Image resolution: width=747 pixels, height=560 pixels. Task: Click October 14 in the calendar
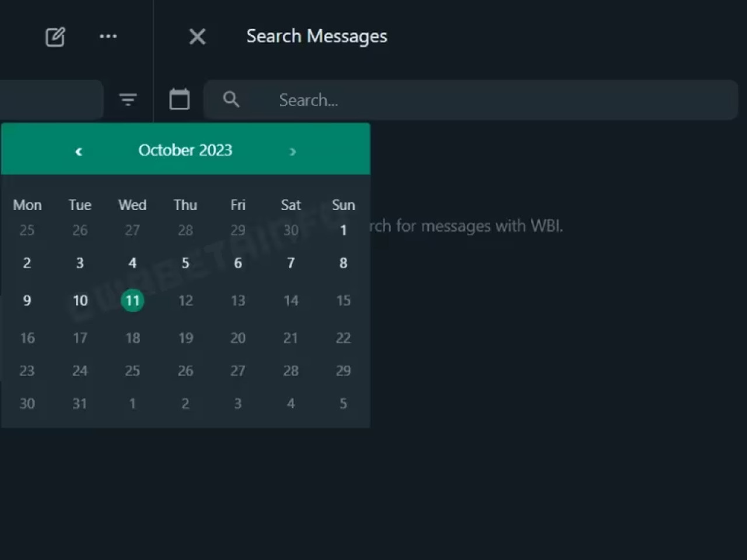click(291, 300)
